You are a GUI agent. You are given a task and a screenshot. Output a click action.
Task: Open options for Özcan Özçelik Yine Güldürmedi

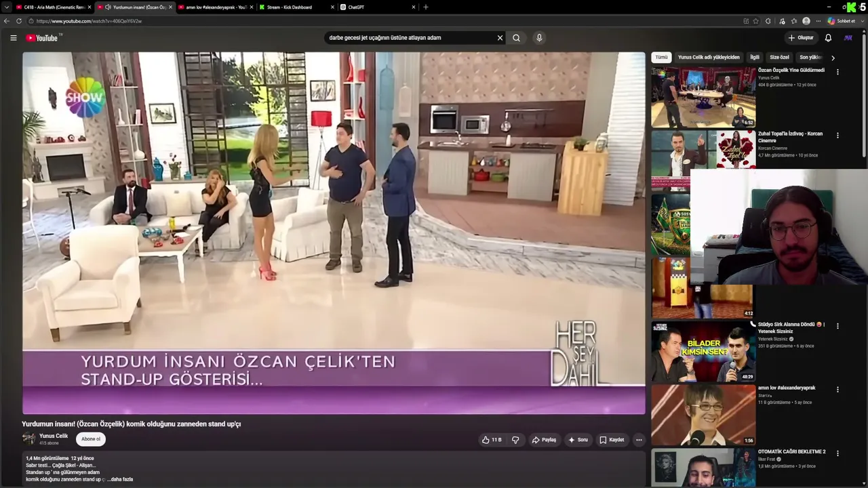(x=837, y=72)
